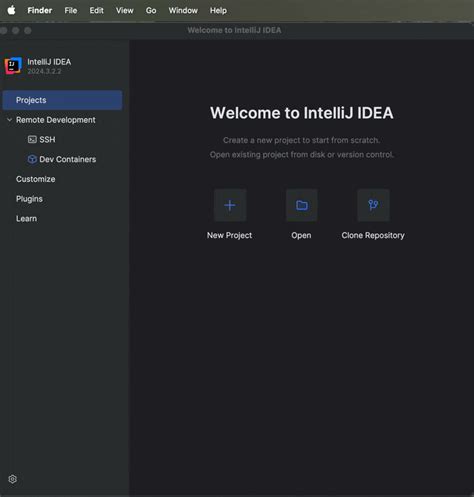Image resolution: width=474 pixels, height=497 pixels.
Task: Collapse the Remote Development section
Action: click(10, 120)
